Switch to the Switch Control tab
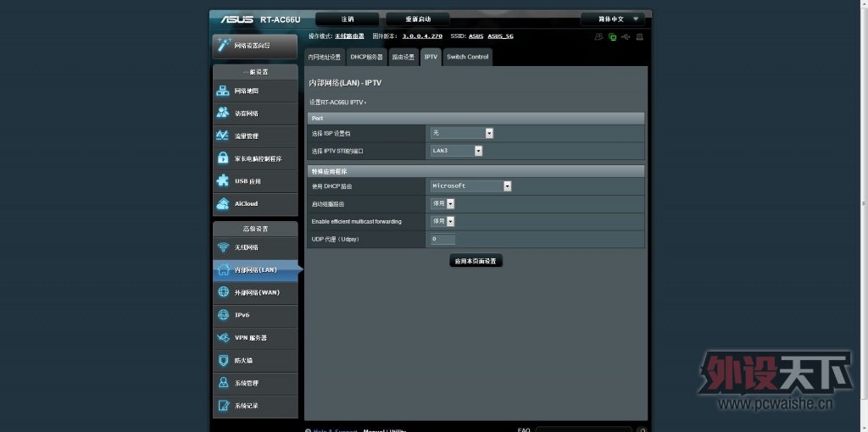This screenshot has width=868, height=432. 468,57
